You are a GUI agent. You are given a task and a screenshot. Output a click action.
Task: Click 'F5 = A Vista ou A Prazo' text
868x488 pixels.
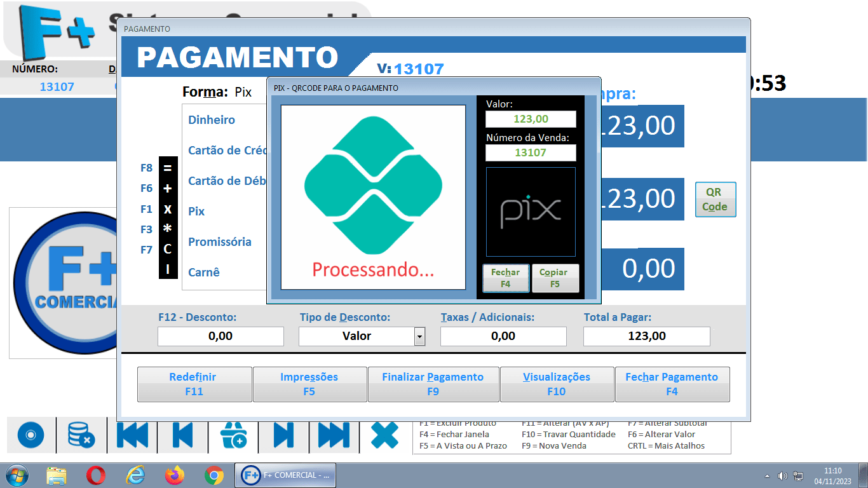(x=463, y=446)
